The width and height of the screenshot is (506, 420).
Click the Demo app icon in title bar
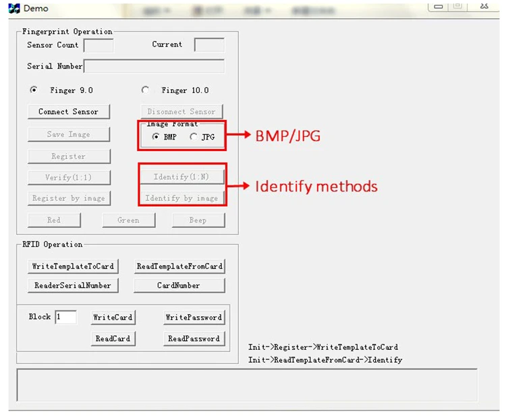pyautogui.click(x=14, y=8)
